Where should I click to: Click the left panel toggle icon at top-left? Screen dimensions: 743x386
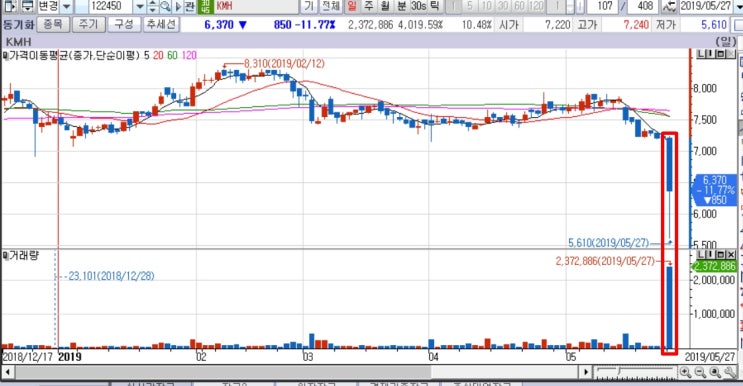[x=10, y=6]
